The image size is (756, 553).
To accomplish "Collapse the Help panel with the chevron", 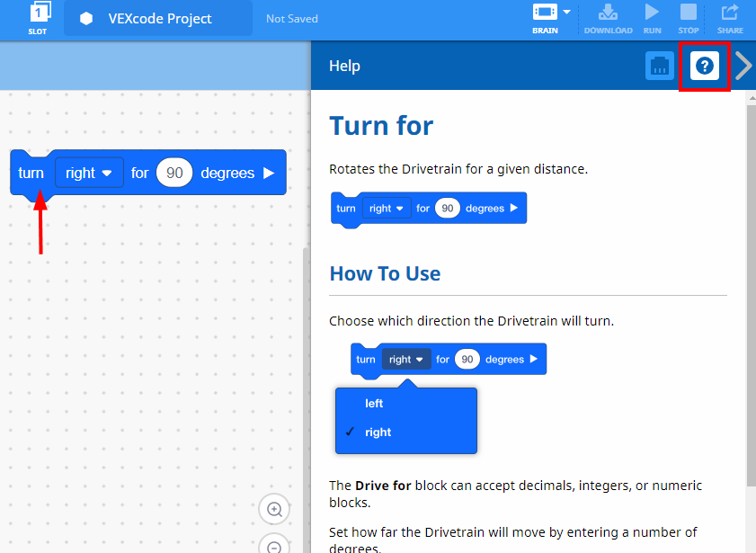I will click(x=743, y=66).
